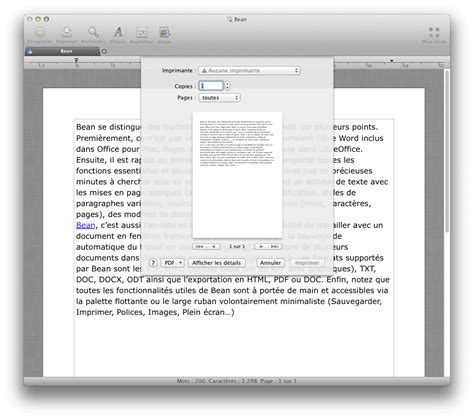Click Afficher les détails button

pyautogui.click(x=216, y=263)
